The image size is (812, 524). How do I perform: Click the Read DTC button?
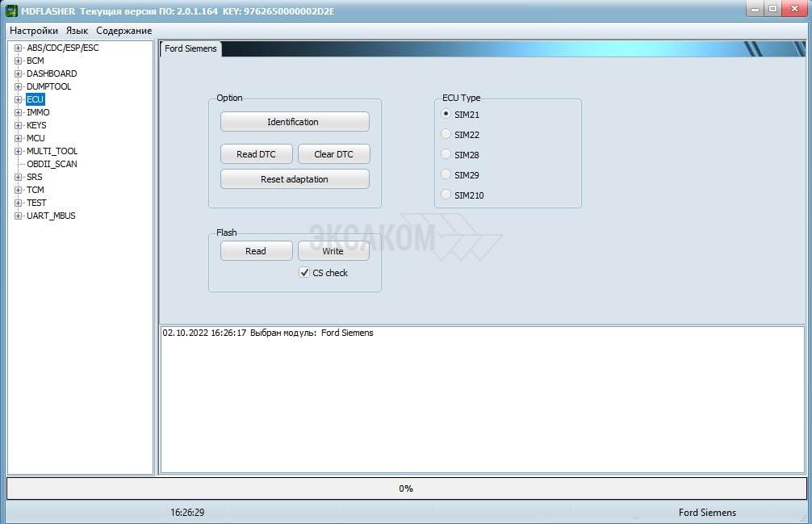(256, 154)
